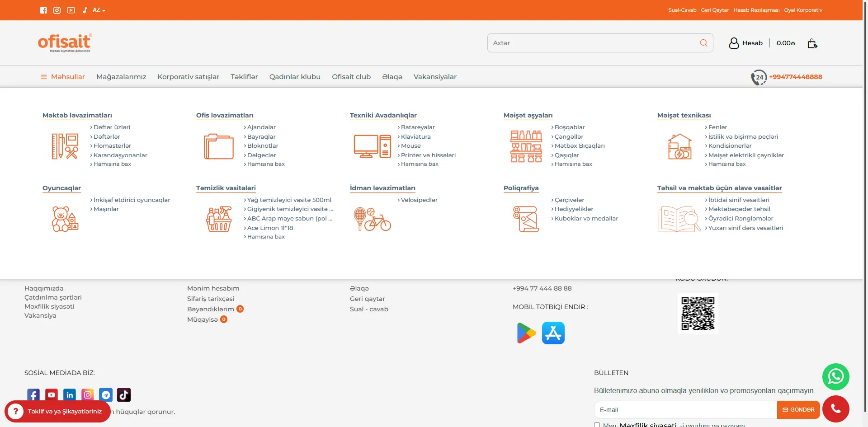Expand the AZ language dropdown

(x=99, y=10)
